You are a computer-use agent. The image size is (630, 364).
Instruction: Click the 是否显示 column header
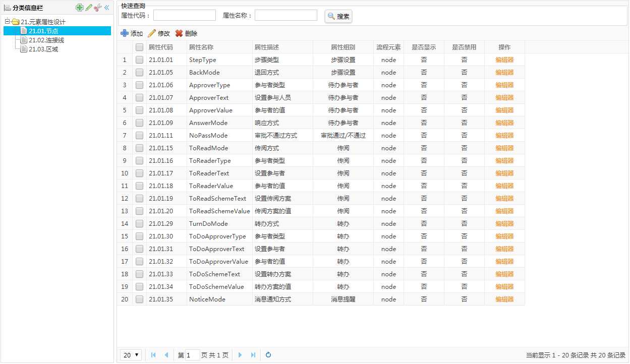pos(424,47)
